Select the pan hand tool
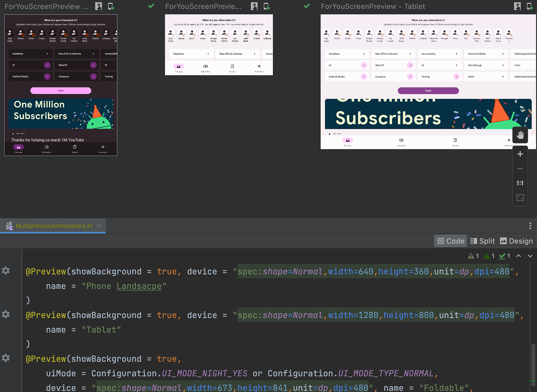This screenshot has width=537, height=392. coord(520,135)
